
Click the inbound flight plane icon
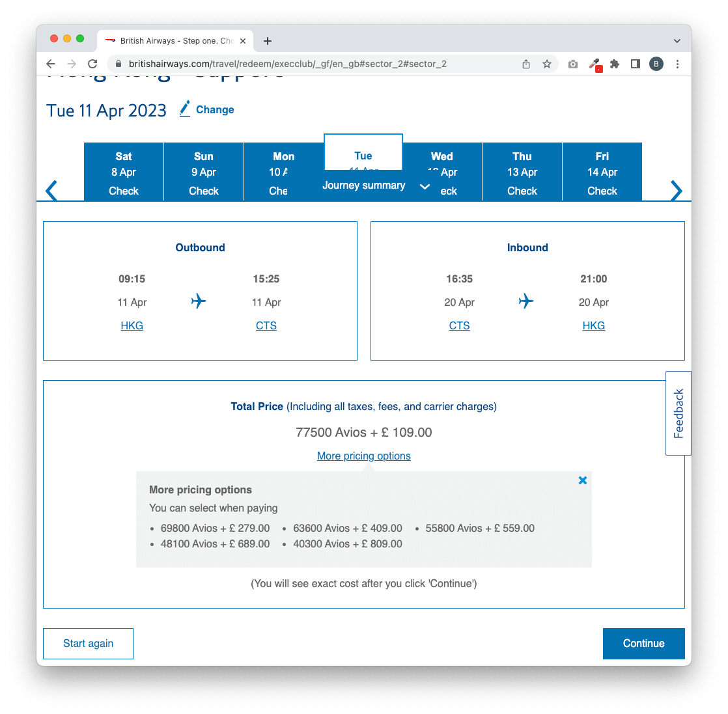(x=526, y=301)
